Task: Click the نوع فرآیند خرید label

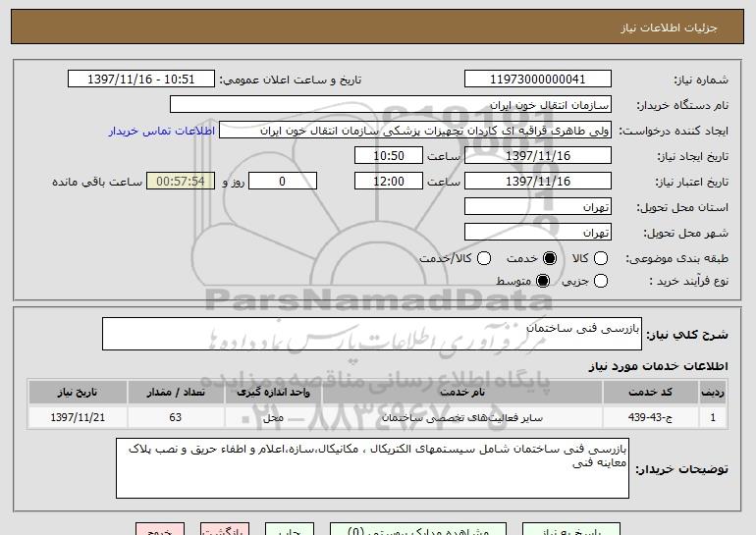Action: (x=688, y=281)
